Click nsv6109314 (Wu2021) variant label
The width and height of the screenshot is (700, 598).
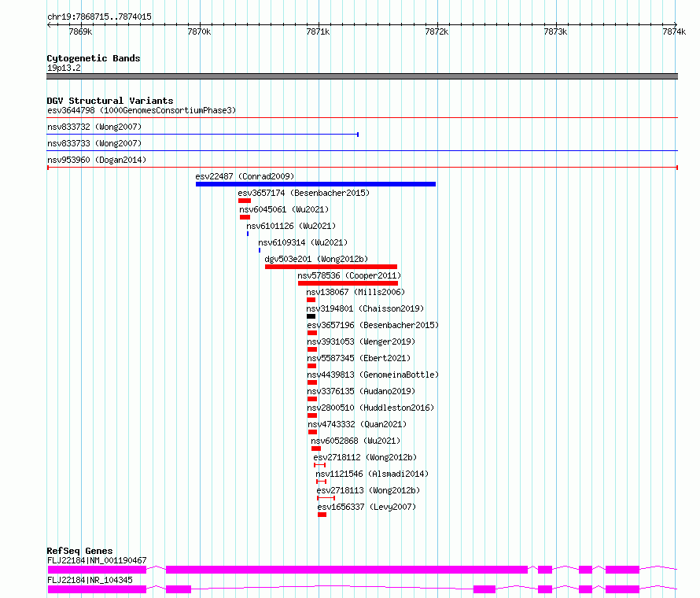(x=303, y=242)
